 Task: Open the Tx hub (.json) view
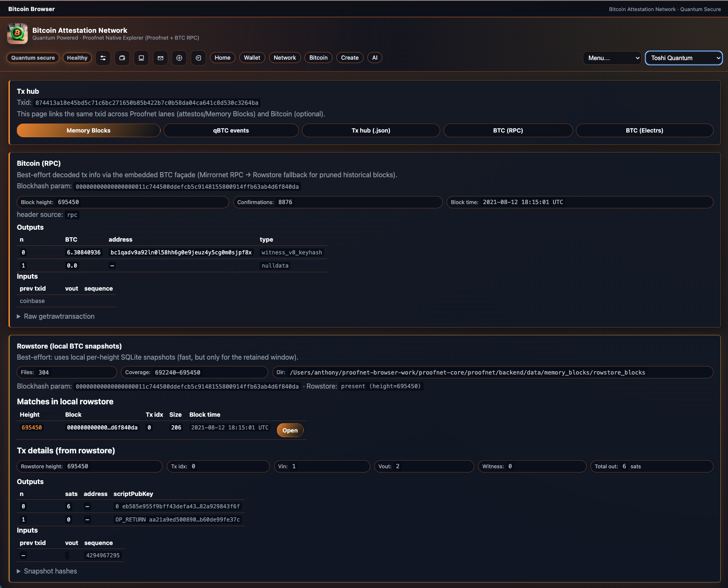tap(371, 130)
